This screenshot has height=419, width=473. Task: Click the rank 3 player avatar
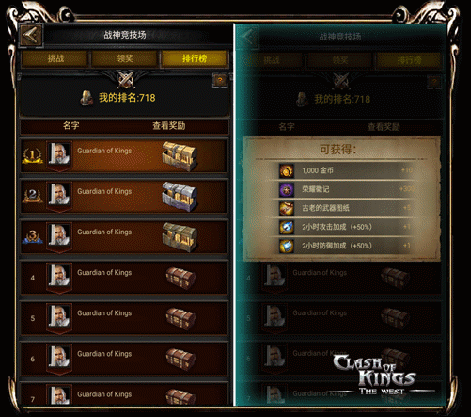coord(59,235)
